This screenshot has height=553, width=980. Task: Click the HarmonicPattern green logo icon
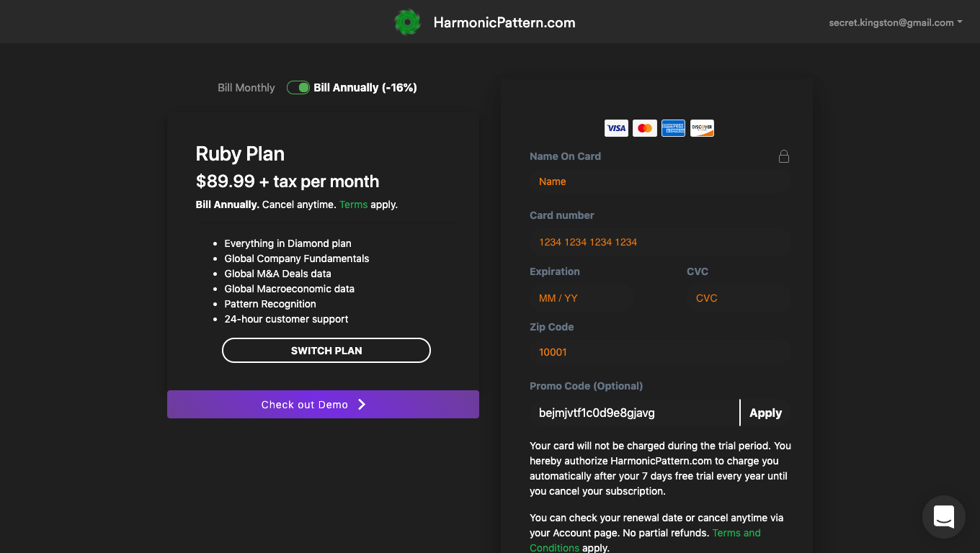tap(407, 22)
